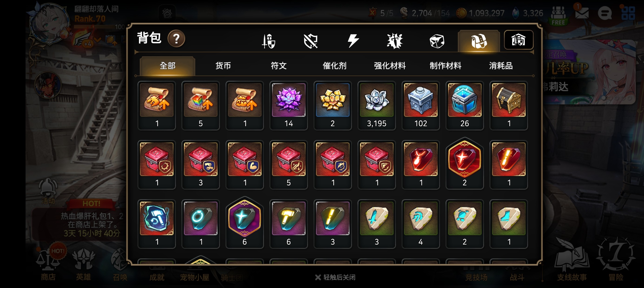The height and width of the screenshot is (288, 644).
Task: Open the storage house icon at top right
Action: [519, 40]
